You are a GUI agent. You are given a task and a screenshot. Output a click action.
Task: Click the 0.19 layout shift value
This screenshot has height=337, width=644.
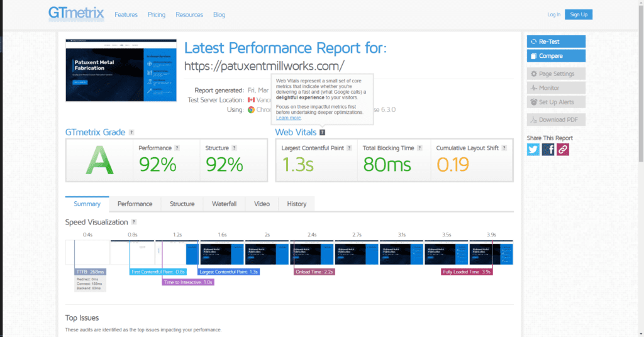(453, 165)
